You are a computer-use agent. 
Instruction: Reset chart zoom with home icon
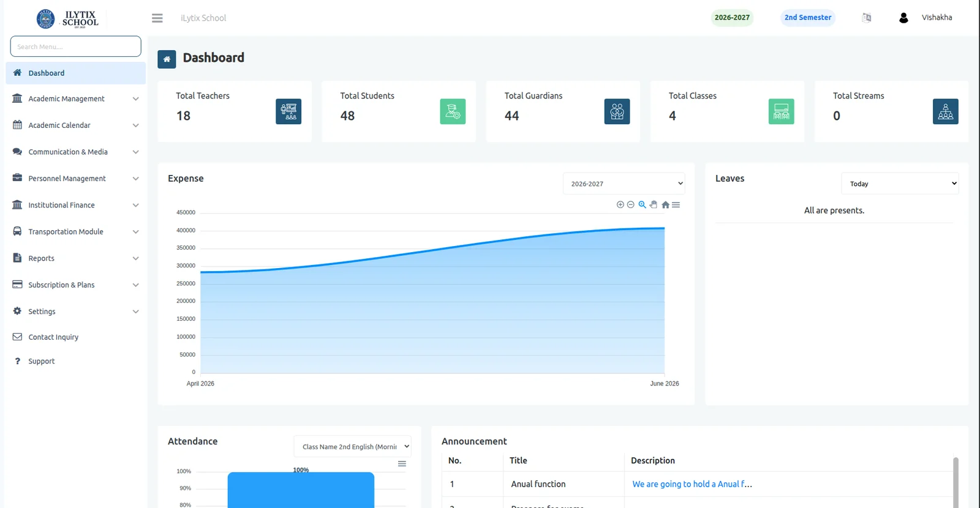tap(665, 204)
